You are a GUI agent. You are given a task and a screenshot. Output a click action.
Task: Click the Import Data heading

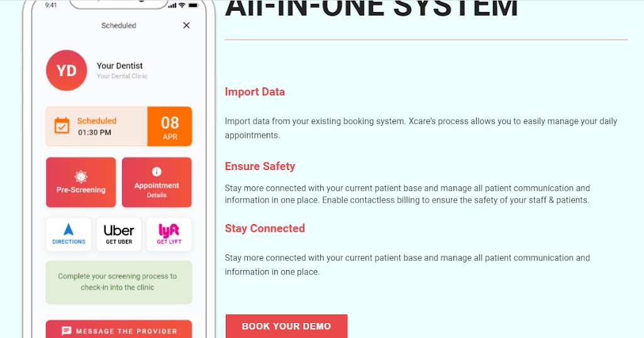coord(255,92)
